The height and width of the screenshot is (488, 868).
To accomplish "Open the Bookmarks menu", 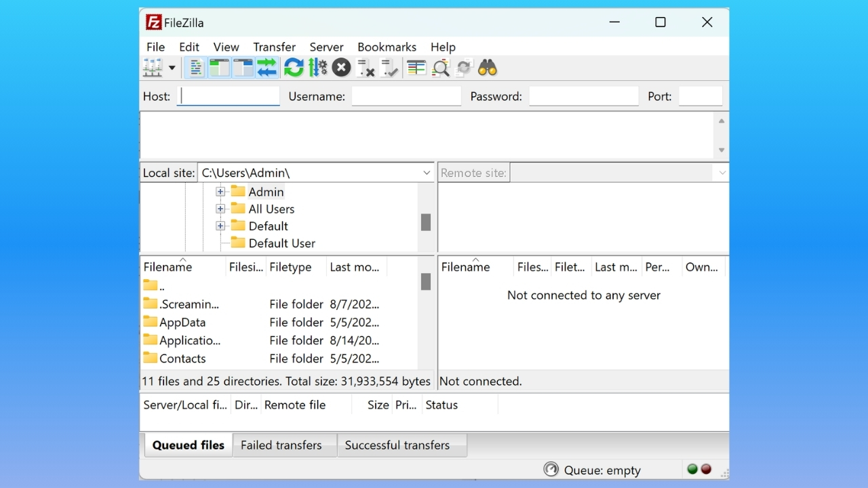I will click(387, 47).
